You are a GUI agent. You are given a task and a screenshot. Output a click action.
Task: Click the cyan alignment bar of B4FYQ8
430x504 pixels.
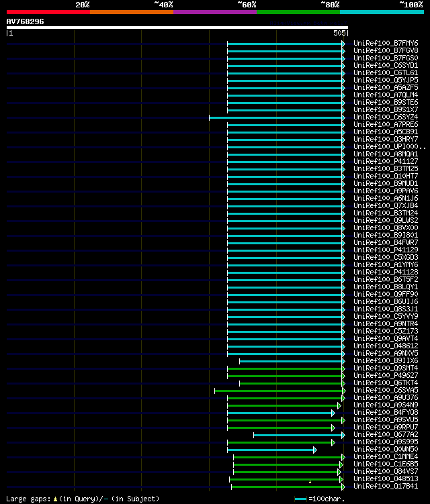click(x=281, y=413)
